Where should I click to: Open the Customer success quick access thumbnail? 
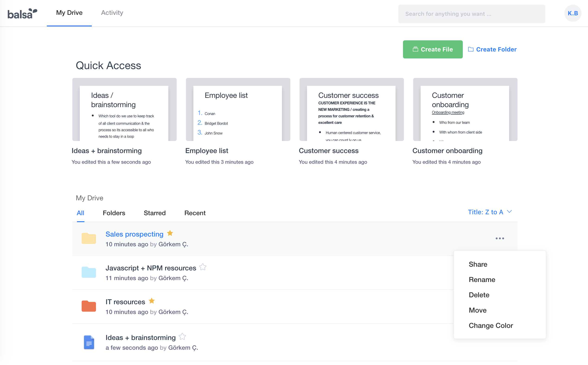(x=352, y=109)
